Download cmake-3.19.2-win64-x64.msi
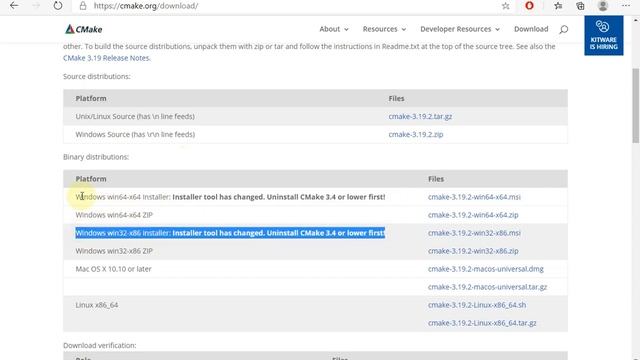This screenshot has height=360, width=640. [474, 197]
